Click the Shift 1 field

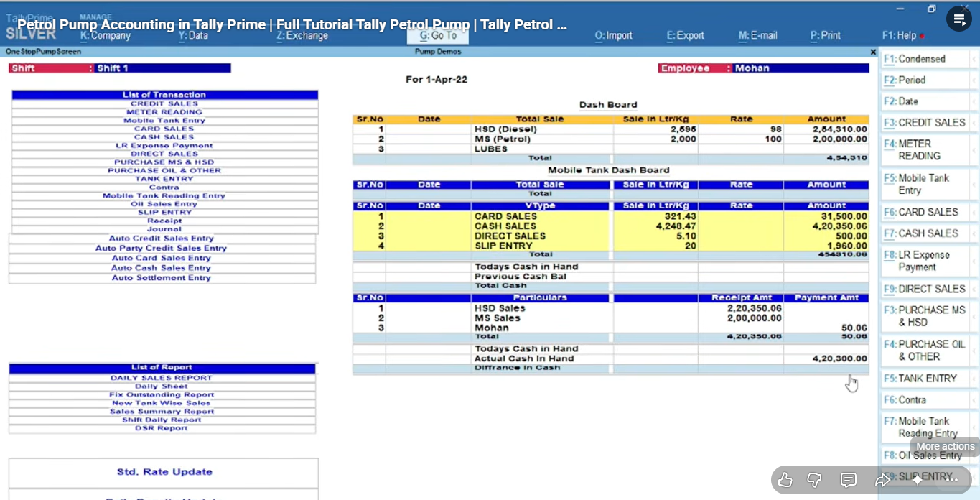coord(163,68)
